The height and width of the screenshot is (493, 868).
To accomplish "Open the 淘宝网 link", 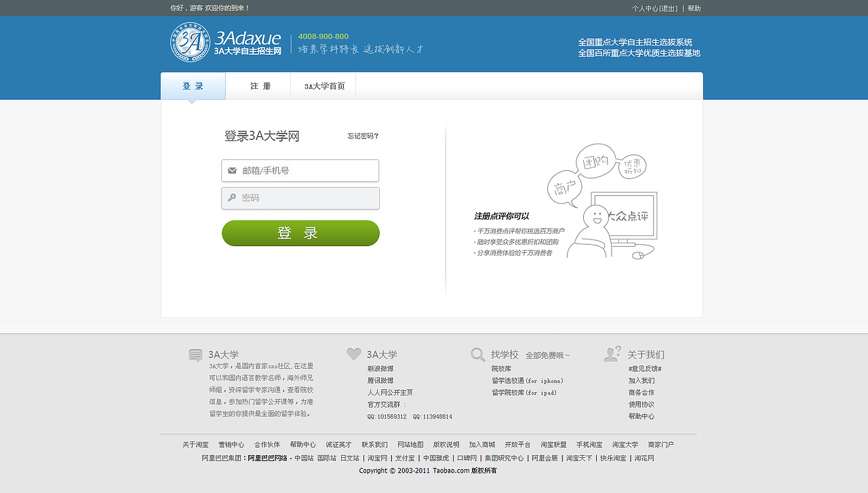I will click(378, 458).
